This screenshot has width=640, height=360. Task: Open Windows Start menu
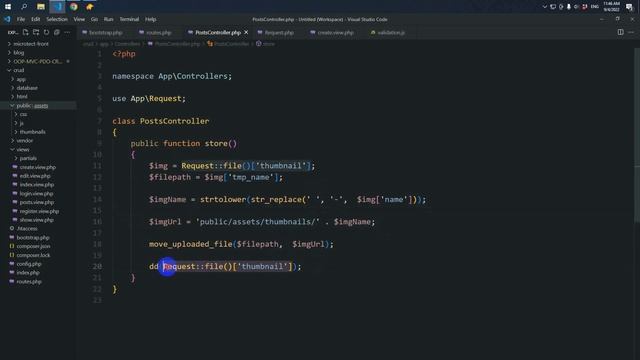click(x=8, y=7)
